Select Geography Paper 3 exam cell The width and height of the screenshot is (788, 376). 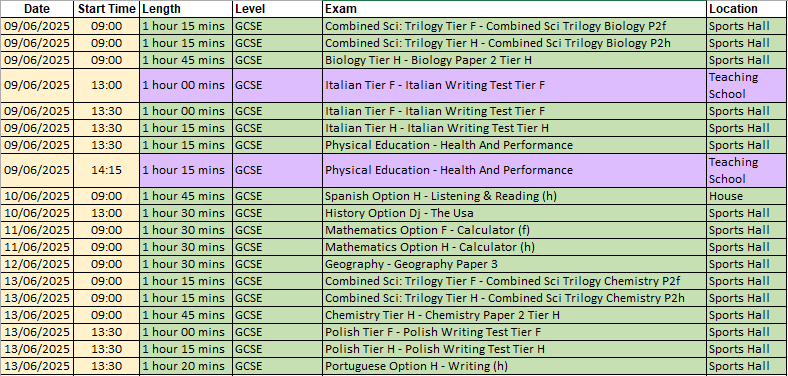[515, 264]
